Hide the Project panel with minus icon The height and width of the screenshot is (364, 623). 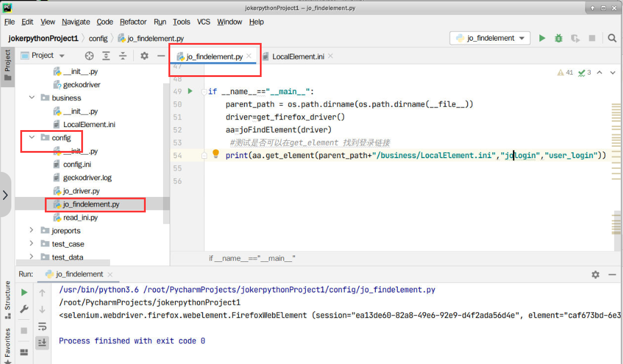tap(161, 56)
